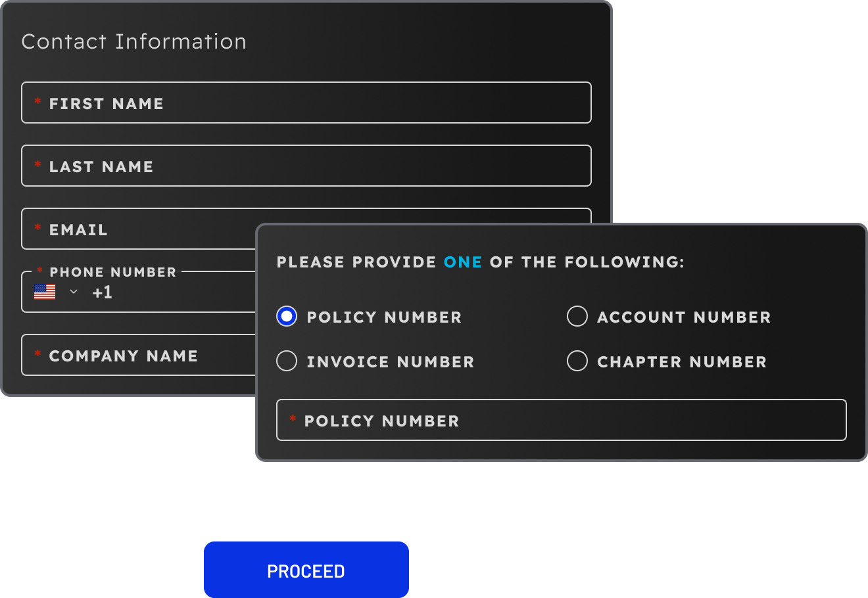Image resolution: width=868 pixels, height=598 pixels.
Task: Click the Contact Information heading
Action: click(134, 41)
